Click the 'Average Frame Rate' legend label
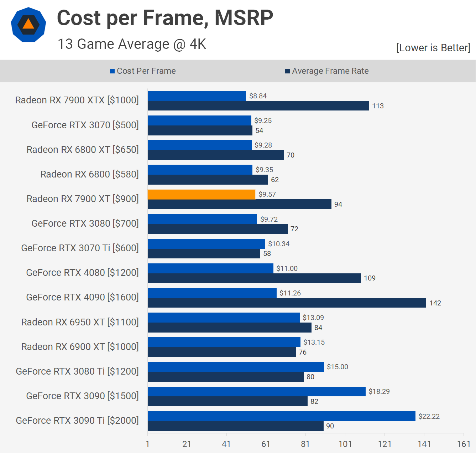The width and height of the screenshot is (476, 453). (330, 71)
